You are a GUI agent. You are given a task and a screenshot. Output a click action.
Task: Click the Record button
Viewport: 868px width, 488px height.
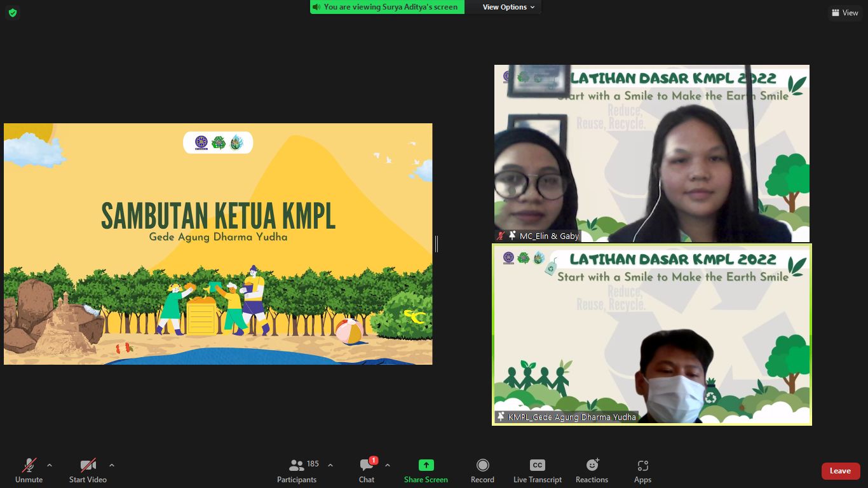[482, 471]
